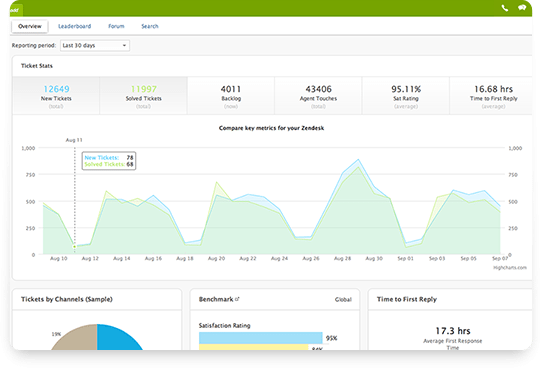Switch to the Leaderboard tab

[74, 26]
